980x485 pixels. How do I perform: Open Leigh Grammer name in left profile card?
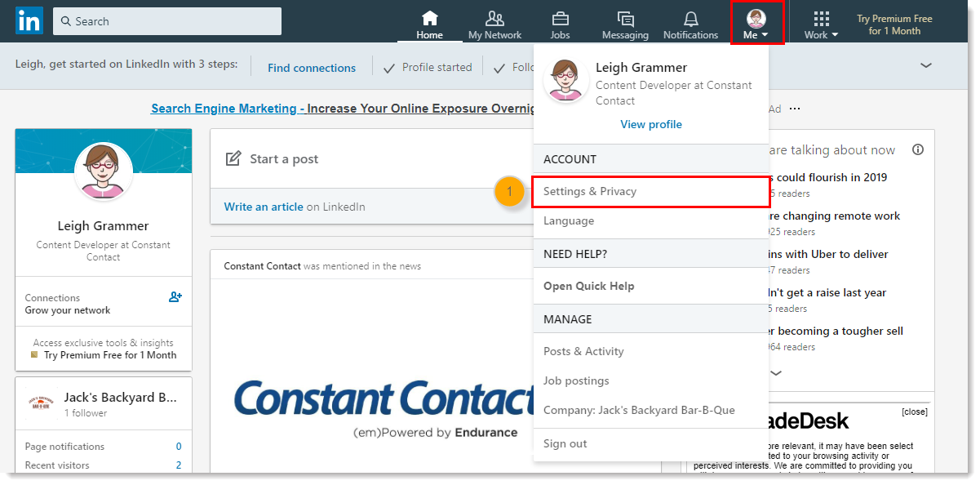104,226
